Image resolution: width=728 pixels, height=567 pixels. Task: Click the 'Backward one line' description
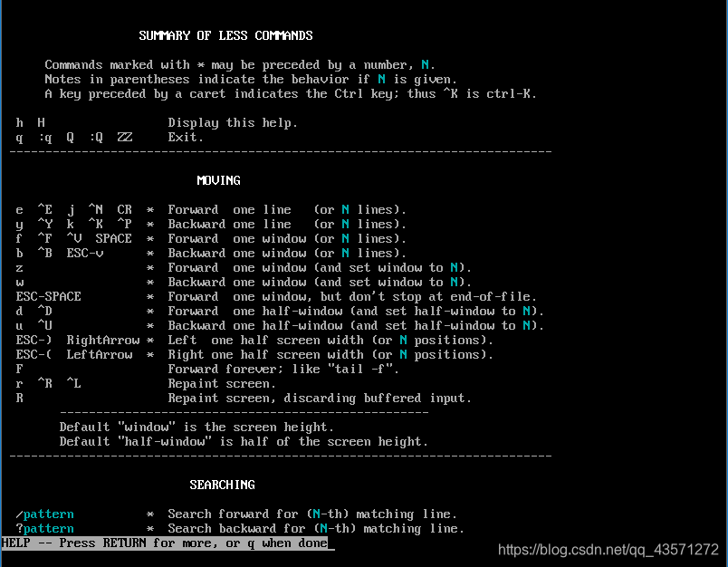point(287,225)
